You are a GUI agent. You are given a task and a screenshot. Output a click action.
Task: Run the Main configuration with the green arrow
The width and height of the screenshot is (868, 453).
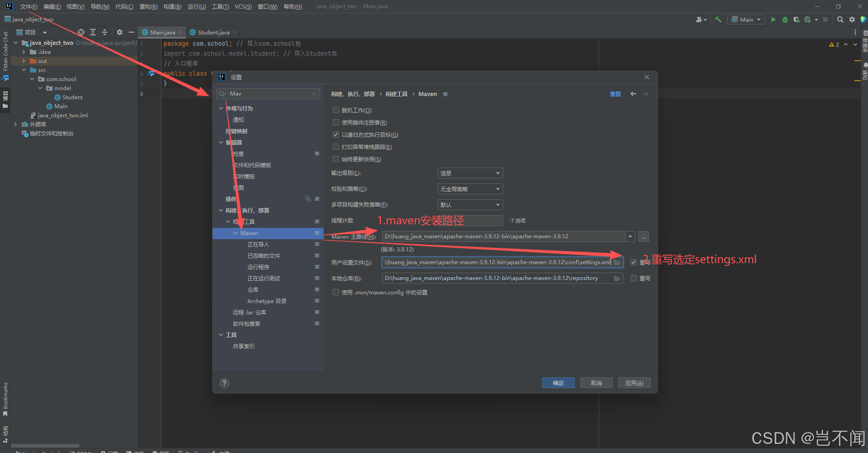coord(773,19)
